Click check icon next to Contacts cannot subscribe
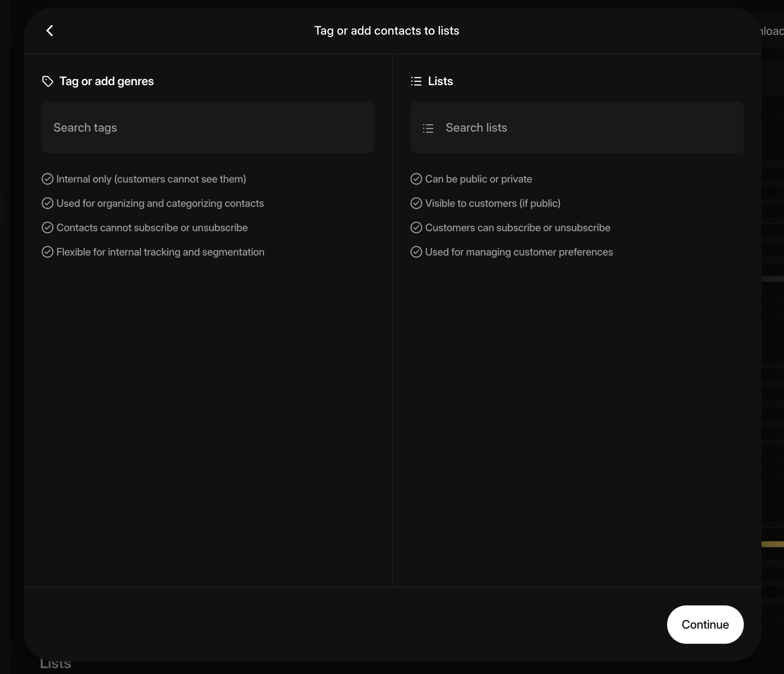Image resolution: width=784 pixels, height=674 pixels. 47,228
